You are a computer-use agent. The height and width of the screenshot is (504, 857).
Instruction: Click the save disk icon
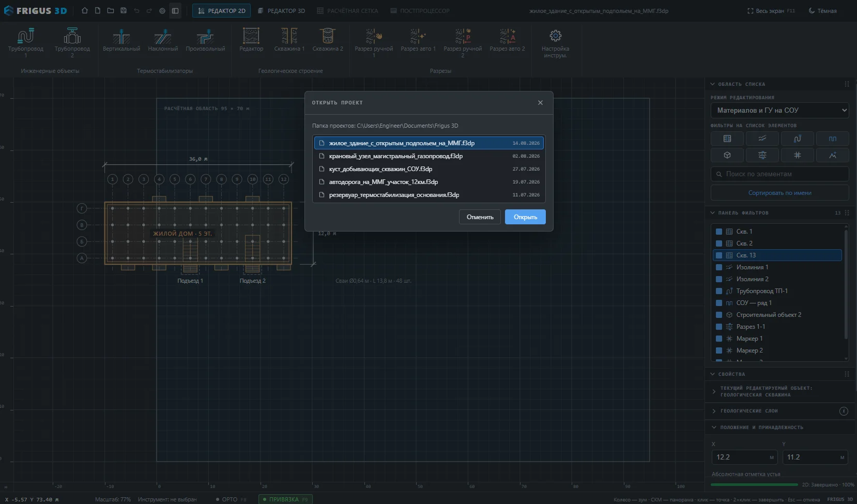point(124,11)
